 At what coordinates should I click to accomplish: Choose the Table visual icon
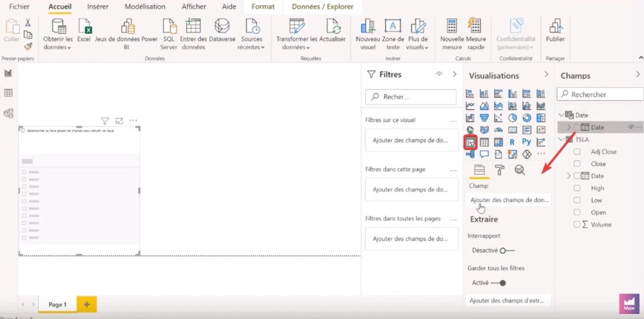[x=484, y=142]
